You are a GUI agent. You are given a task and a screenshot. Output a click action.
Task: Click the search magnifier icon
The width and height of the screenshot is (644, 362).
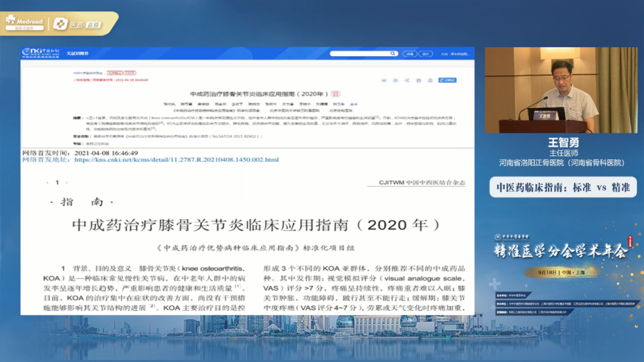pos(393,54)
